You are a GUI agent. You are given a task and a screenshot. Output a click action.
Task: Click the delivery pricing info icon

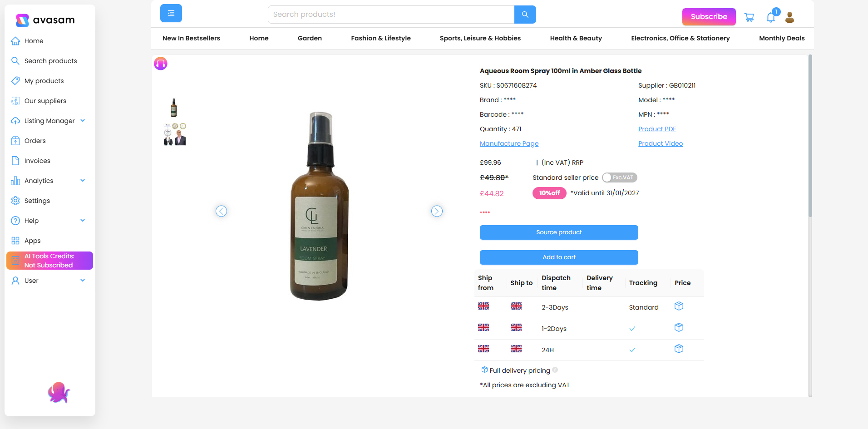point(555,370)
